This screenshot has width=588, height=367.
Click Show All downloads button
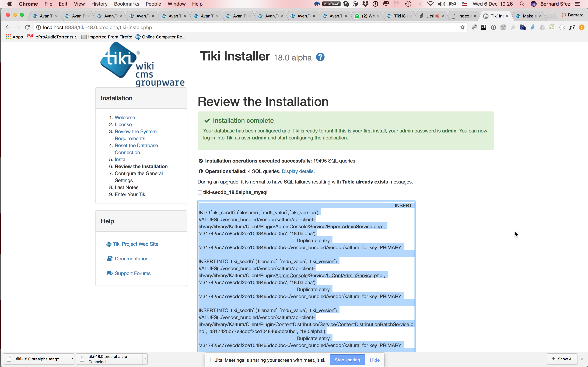[562, 359]
